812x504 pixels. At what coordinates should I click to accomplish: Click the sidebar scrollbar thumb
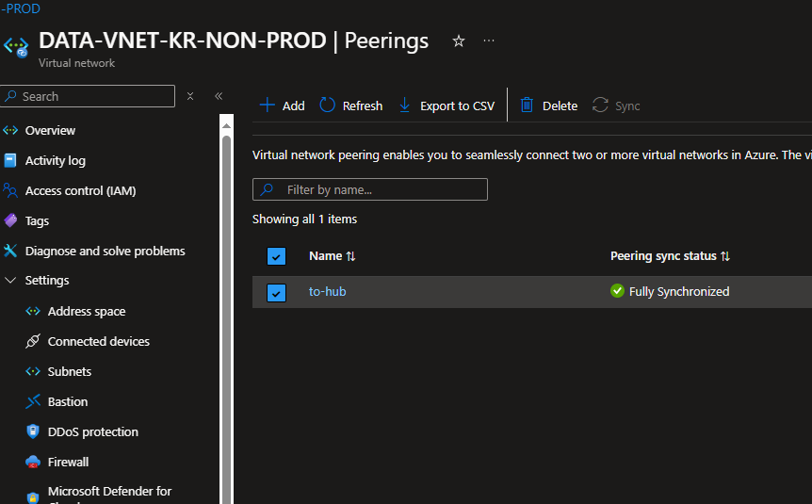(x=226, y=318)
